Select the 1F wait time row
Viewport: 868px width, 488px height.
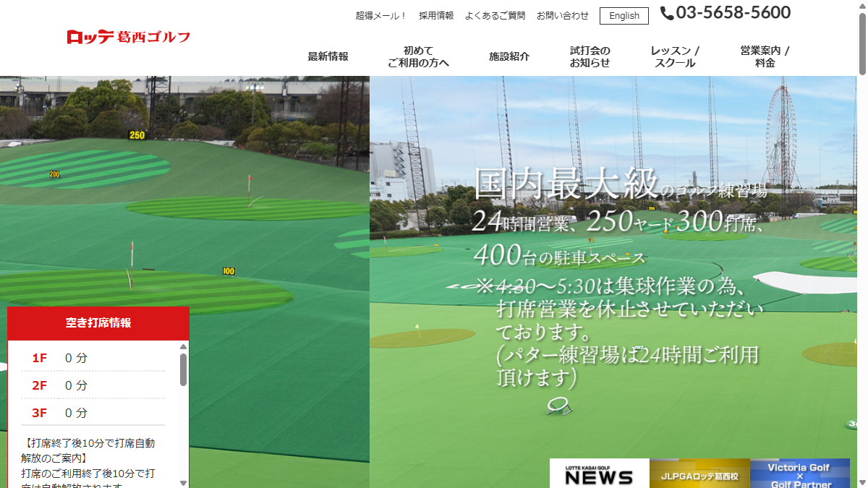coord(93,358)
